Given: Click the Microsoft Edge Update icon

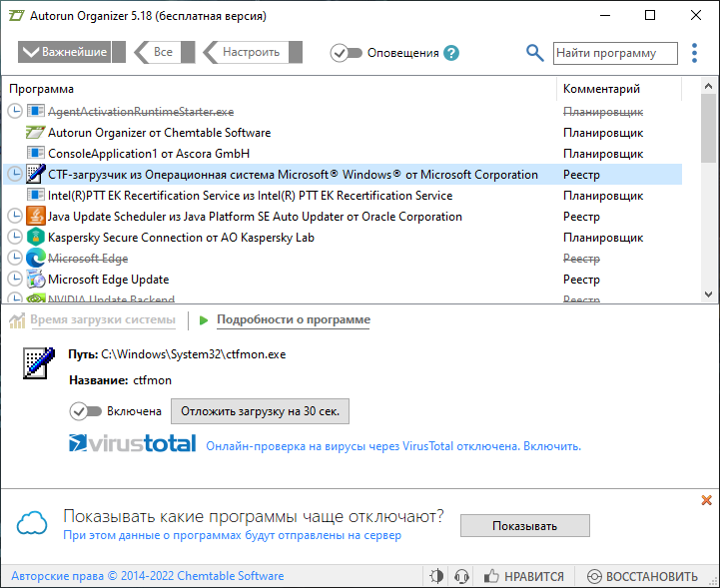Looking at the screenshot, I should click(x=35, y=279).
